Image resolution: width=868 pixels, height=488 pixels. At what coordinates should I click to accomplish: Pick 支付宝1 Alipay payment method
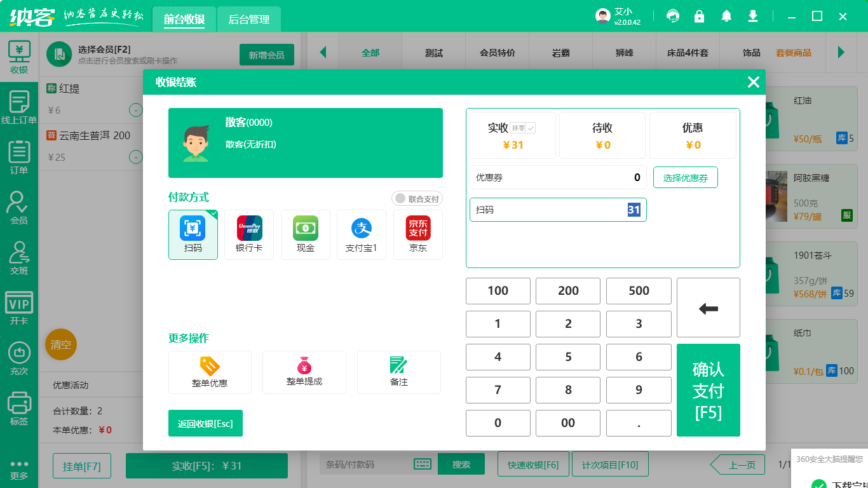click(362, 234)
